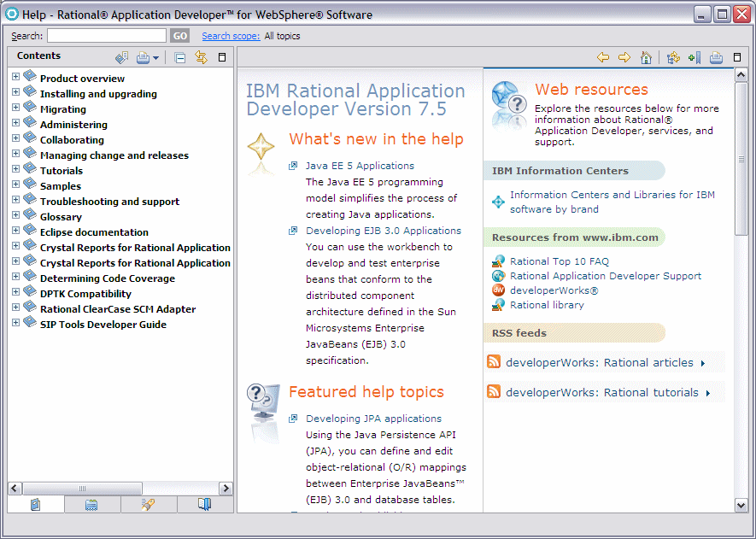Switch to the Contents tab at bottom
This screenshot has height=539, width=756.
coord(36,504)
